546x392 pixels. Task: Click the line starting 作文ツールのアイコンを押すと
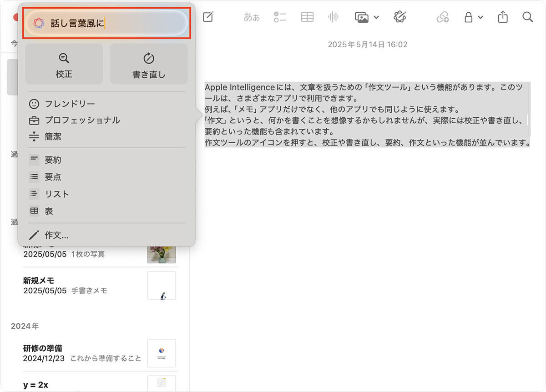(x=368, y=143)
